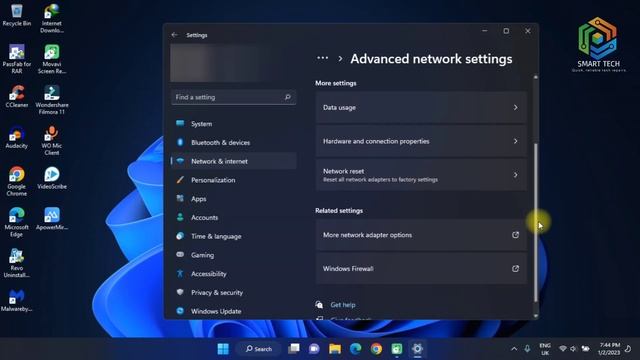Select Gaming in the sidebar
Screen dimensions: 640x360
(234, 255)
